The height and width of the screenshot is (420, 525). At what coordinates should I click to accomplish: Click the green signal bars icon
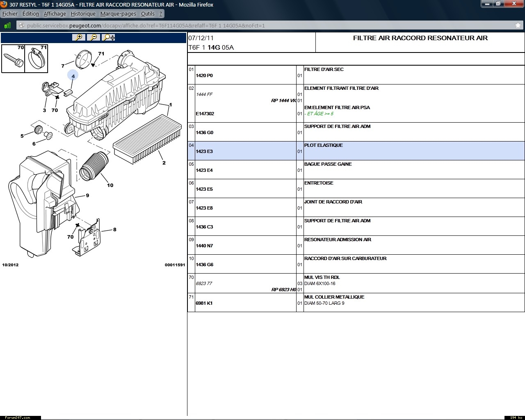pyautogui.click(x=7, y=25)
